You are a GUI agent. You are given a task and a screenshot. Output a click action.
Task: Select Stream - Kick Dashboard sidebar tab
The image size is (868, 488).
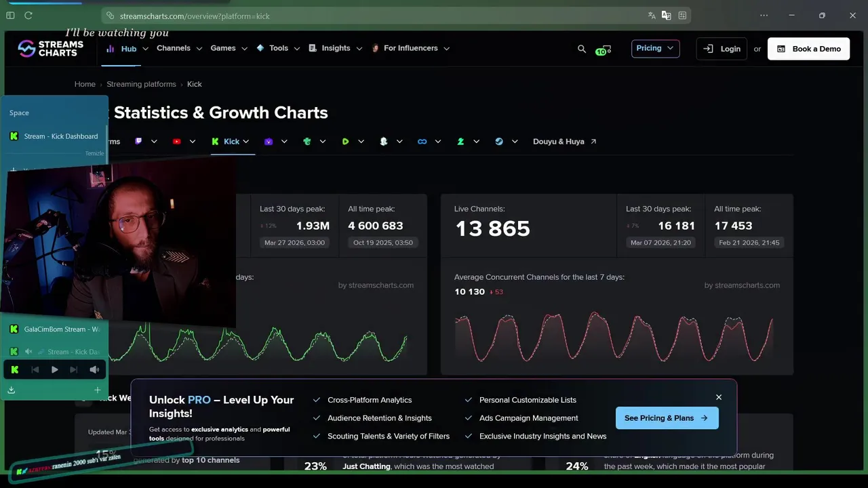(x=54, y=136)
